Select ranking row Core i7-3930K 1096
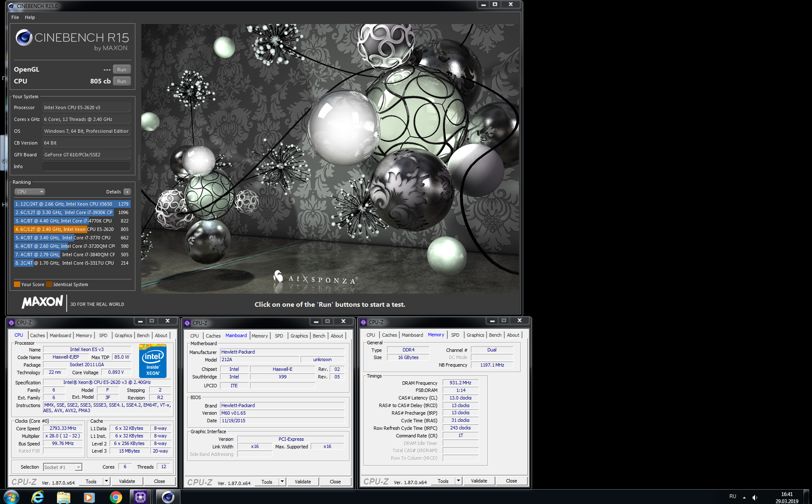 coord(72,212)
